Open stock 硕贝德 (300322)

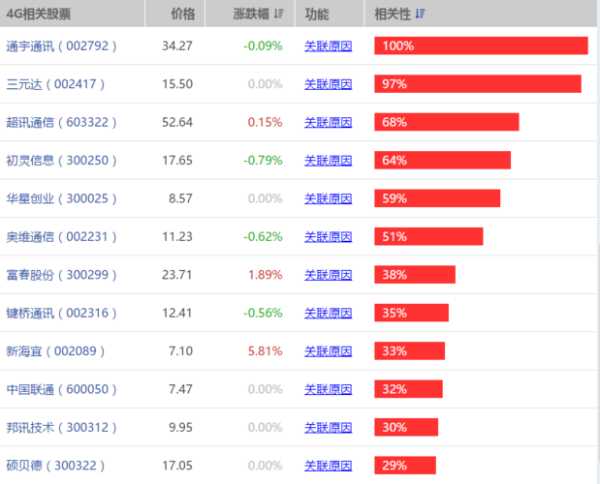click(x=55, y=466)
